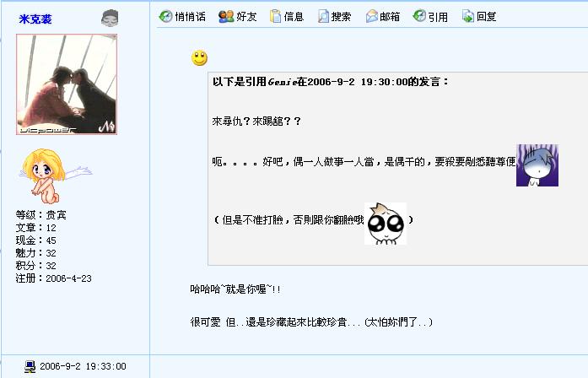Click the 引用 quote text label
This screenshot has width=588, height=378.
click(x=438, y=17)
